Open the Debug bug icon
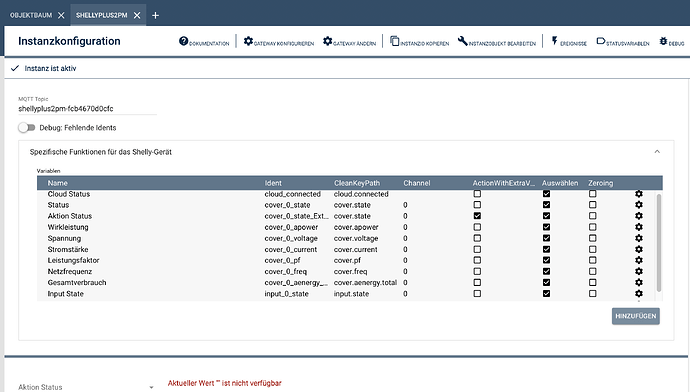The height and width of the screenshot is (392, 690). pos(663,41)
